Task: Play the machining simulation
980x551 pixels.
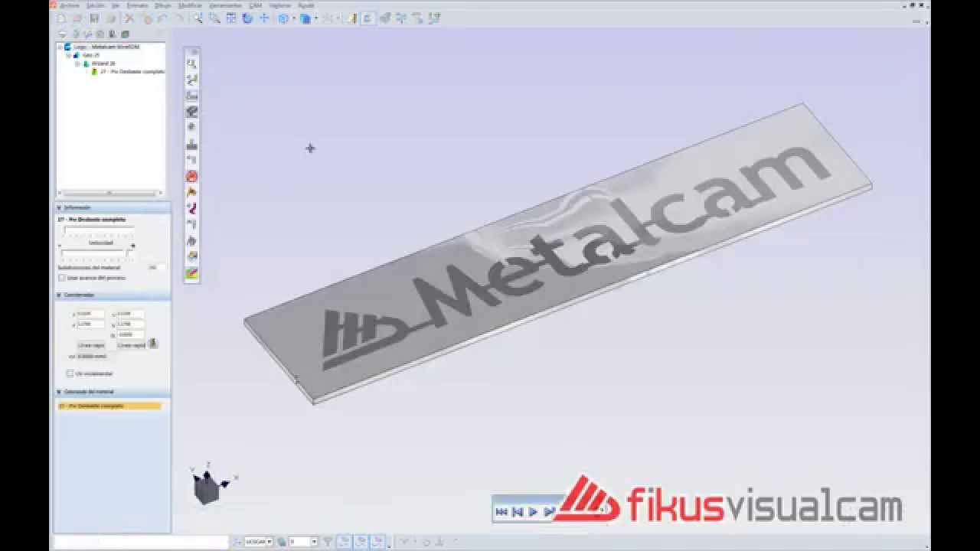Action: [x=533, y=511]
